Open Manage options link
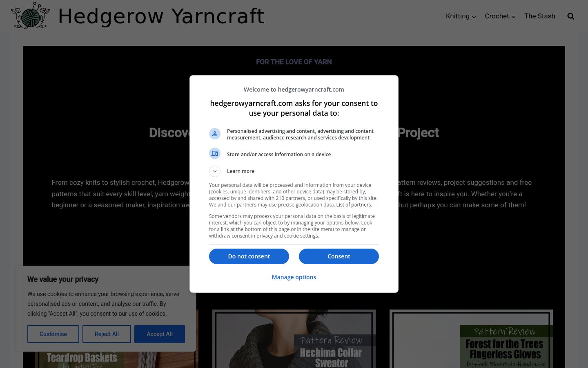 pos(294,277)
